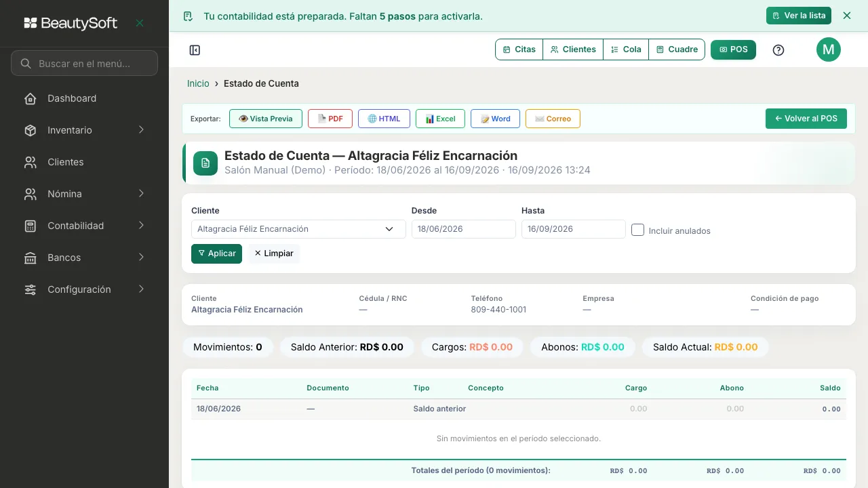868x488 pixels.
Task: Export the statement to Word
Action: coord(495,119)
